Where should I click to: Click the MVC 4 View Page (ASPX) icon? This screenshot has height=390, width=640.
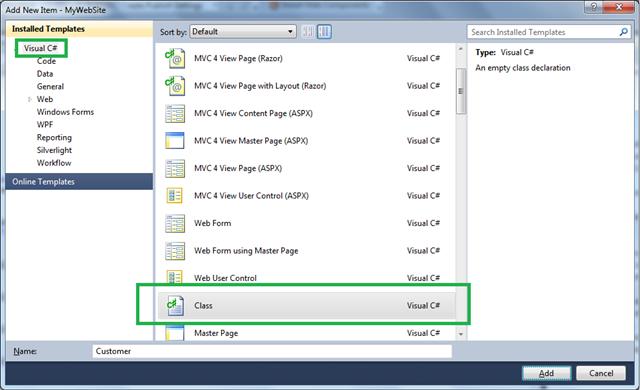175,168
